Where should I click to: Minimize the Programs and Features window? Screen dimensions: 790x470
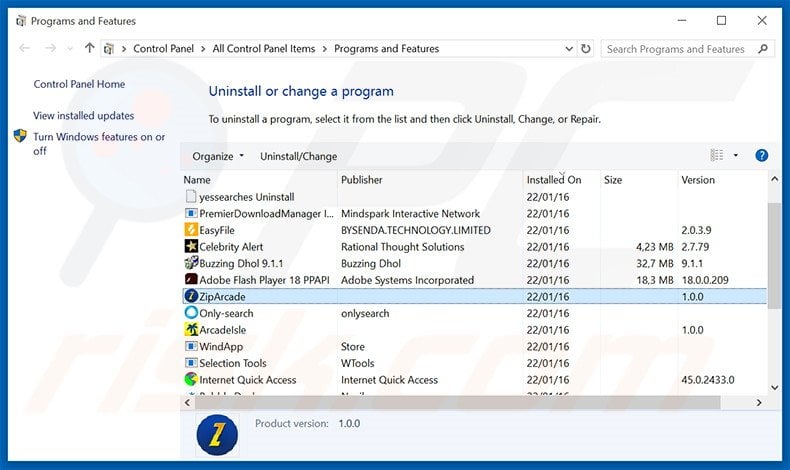682,21
